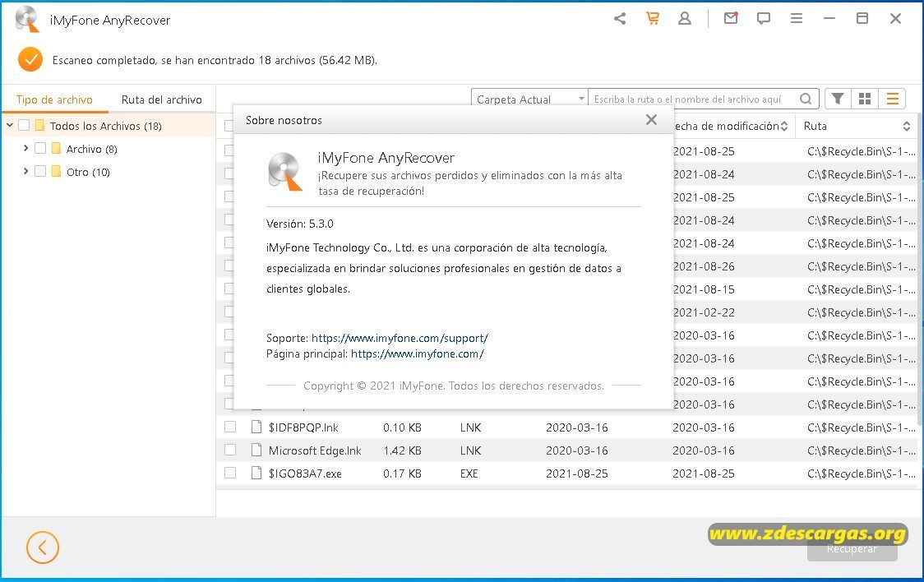Check the Archivo (8) checkbox
Viewport: 924px width, 582px height.
[x=40, y=148]
